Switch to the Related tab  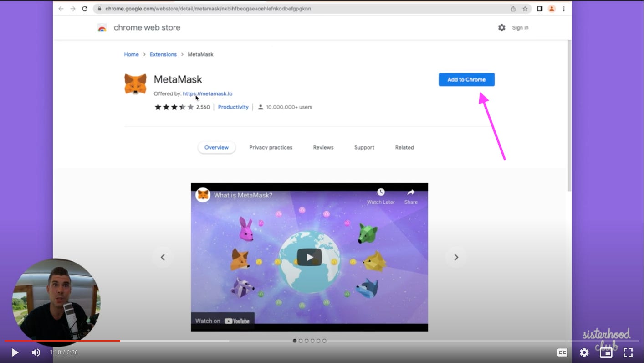tap(404, 147)
